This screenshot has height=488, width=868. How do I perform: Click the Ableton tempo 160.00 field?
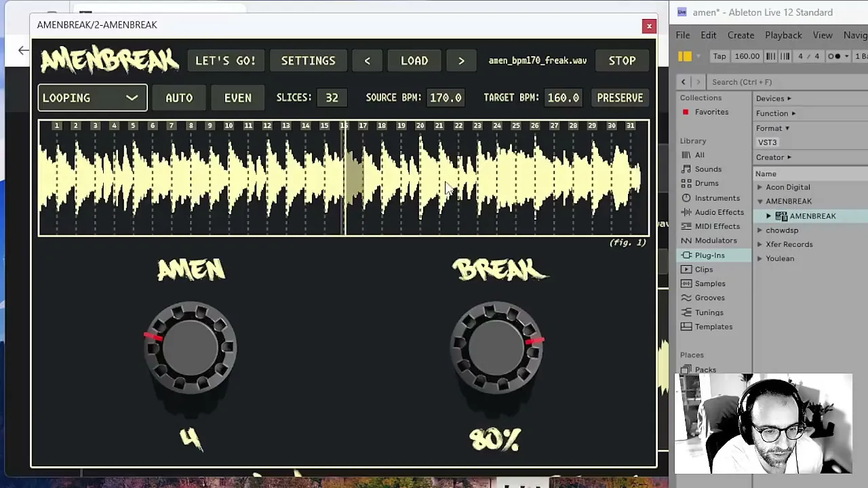pos(747,56)
